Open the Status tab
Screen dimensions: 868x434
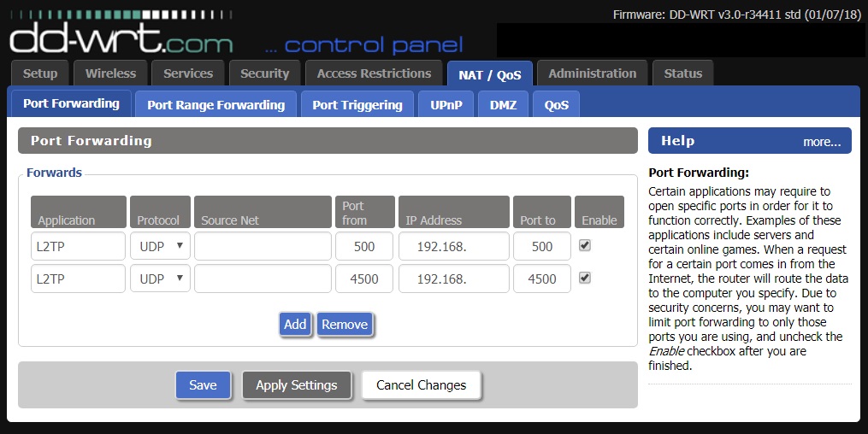683,73
